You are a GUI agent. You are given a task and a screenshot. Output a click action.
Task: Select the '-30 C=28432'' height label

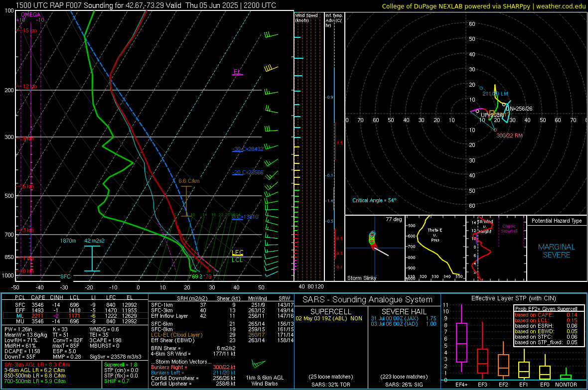click(x=248, y=149)
